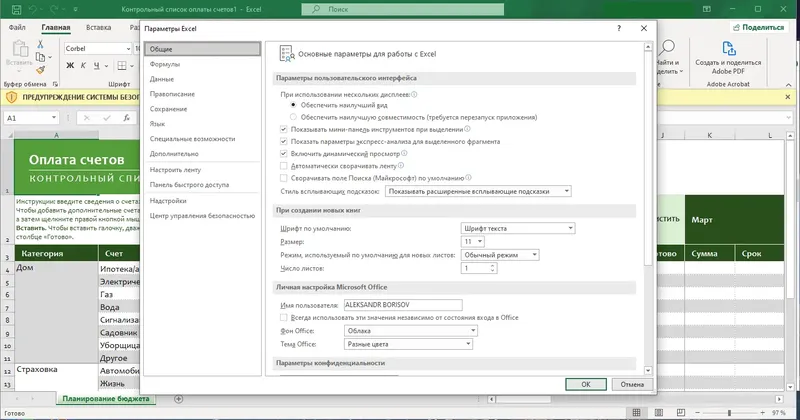Open font size 11 dropdown

472,241
